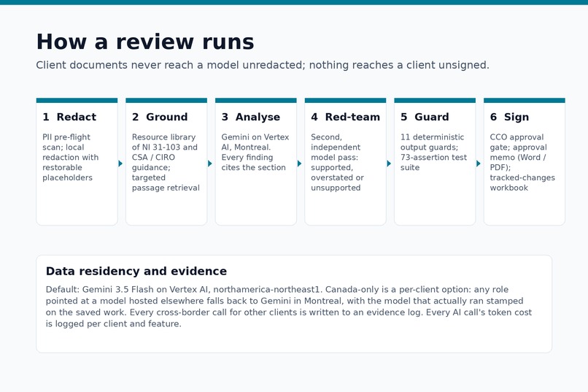
Task: Click the 'Second, independent model pass' description
Action: point(337,162)
